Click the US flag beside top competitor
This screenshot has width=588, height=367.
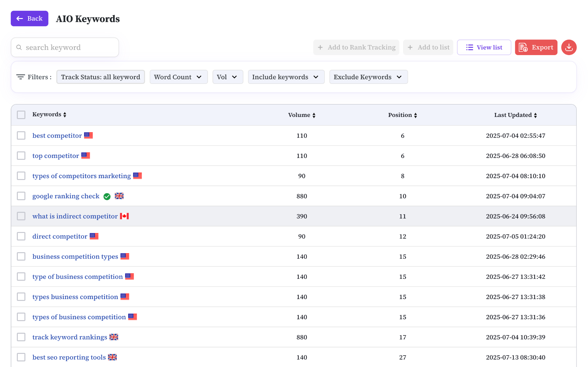pos(86,155)
